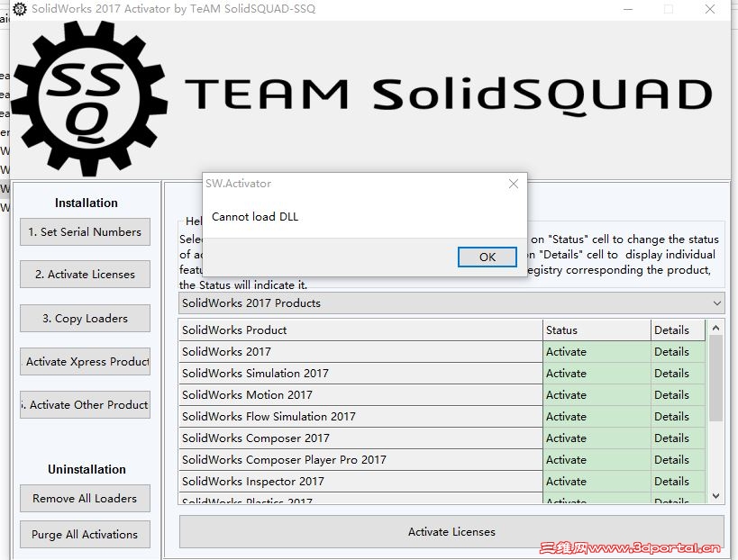Click the SolidWorks Product column header
Screen dimensions: 738x560
[x=360, y=330]
